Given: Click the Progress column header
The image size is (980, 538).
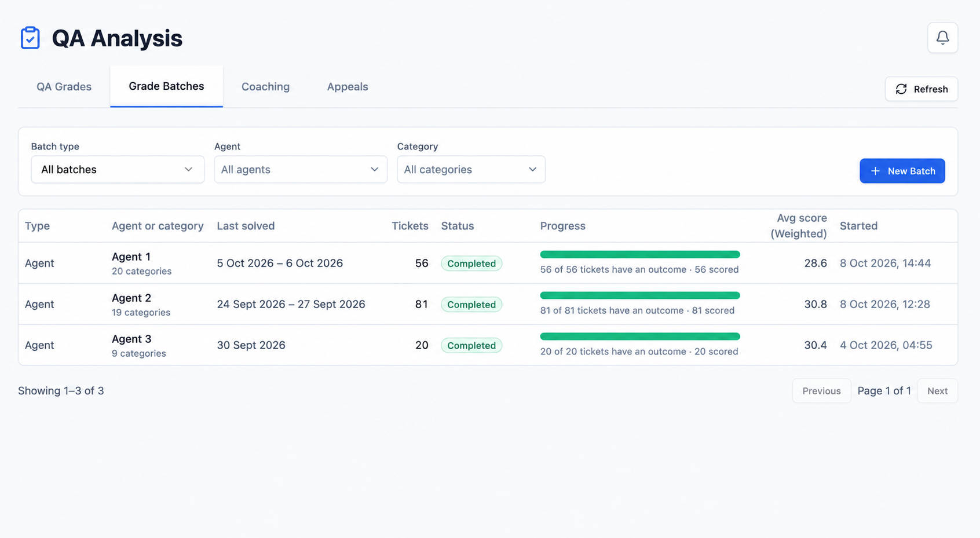Looking at the screenshot, I should pyautogui.click(x=563, y=226).
